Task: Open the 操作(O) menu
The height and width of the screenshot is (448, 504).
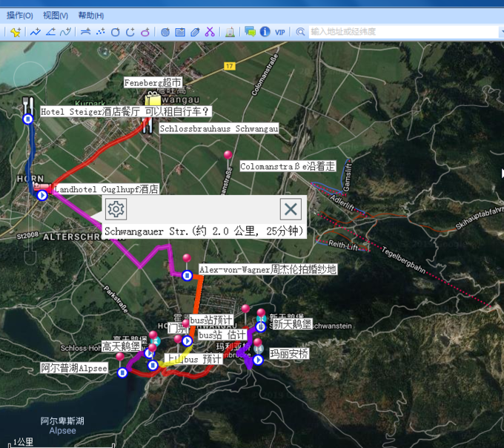Action: pos(19,15)
